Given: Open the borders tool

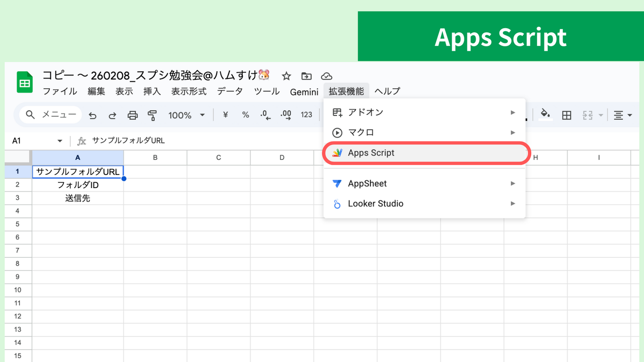Looking at the screenshot, I should click(x=566, y=115).
